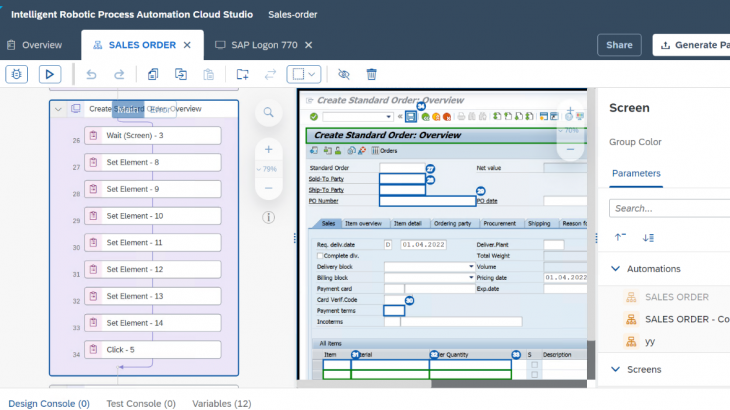Open the canvas info icon

pos(269,217)
